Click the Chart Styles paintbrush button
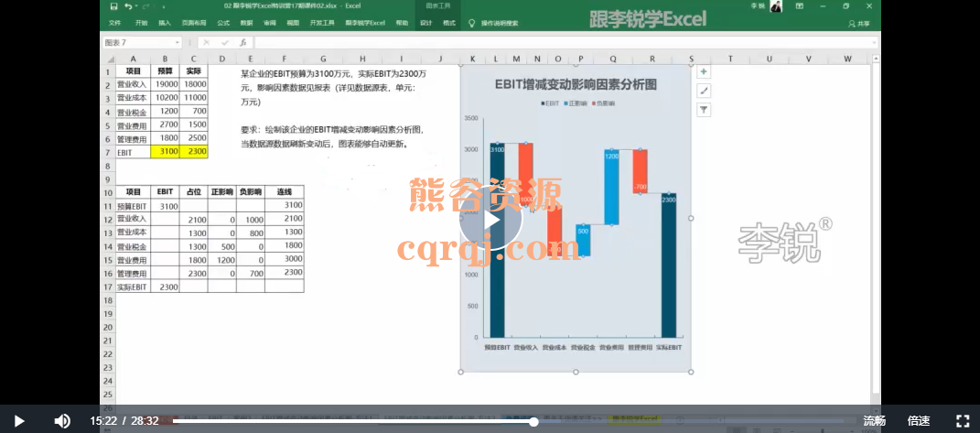980x433 pixels. [x=704, y=91]
